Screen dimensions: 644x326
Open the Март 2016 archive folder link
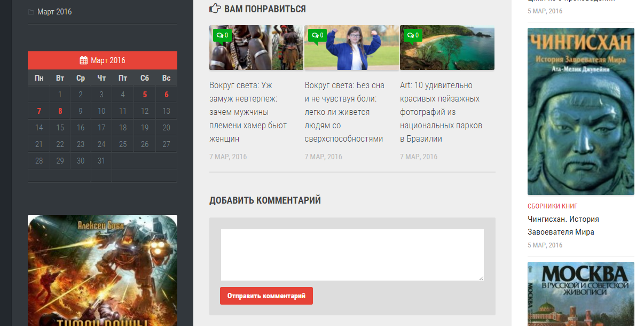tap(54, 12)
